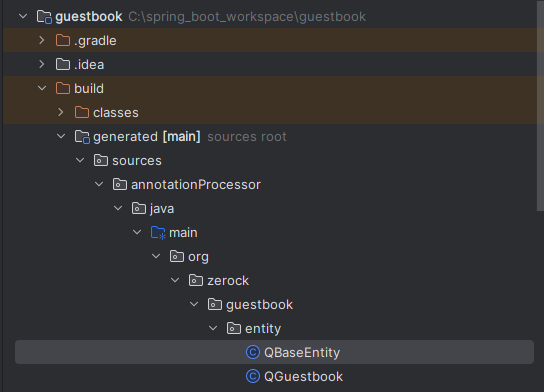Click the vertical scrollbar thumb
This screenshot has height=392, width=544.
[540, 105]
